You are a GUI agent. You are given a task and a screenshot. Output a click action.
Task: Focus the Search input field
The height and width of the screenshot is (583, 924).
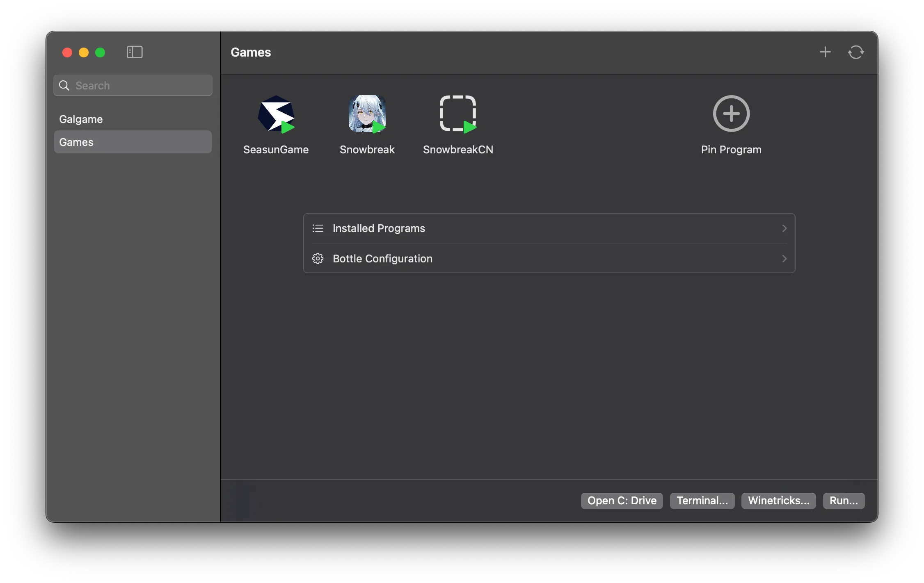142,85
